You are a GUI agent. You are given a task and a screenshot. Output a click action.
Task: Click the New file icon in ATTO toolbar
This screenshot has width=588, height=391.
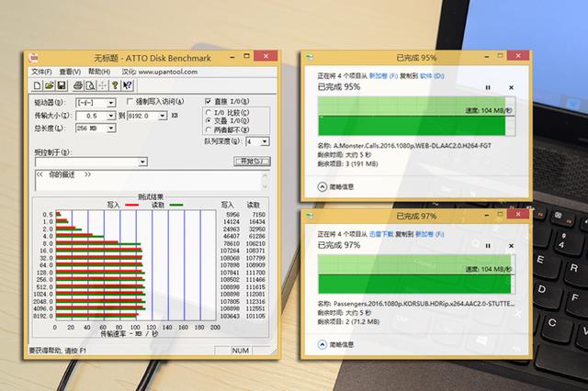(37, 86)
